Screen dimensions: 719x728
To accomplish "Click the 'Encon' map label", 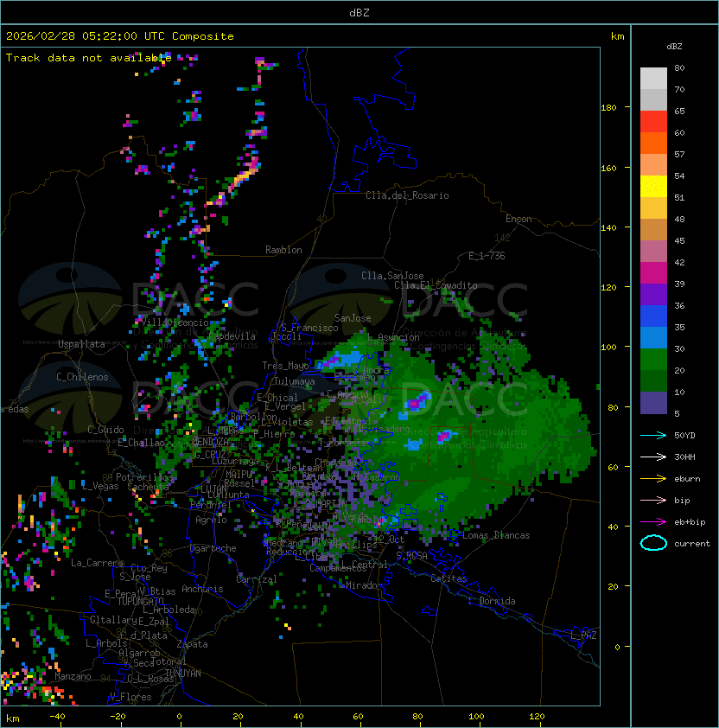I will point(519,219).
